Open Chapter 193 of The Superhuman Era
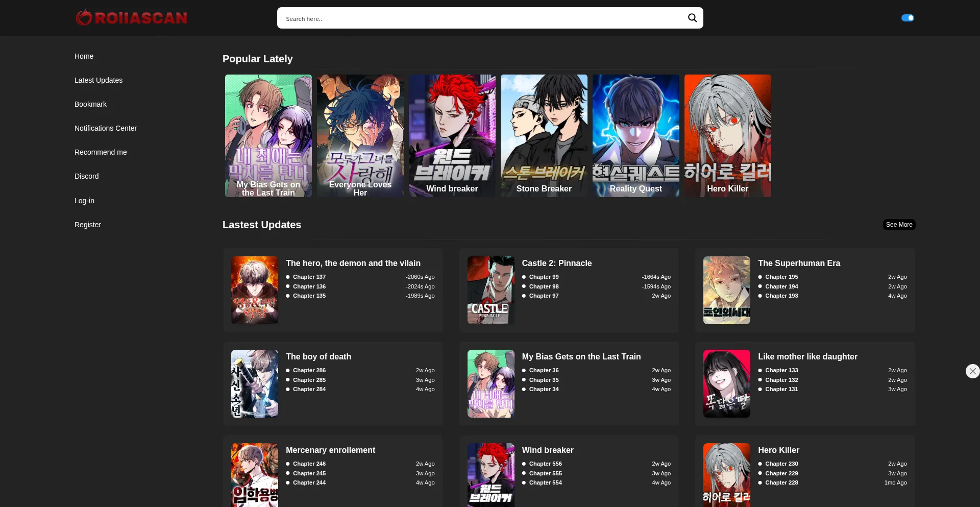Screen dimensions: 980x507 pos(781,296)
